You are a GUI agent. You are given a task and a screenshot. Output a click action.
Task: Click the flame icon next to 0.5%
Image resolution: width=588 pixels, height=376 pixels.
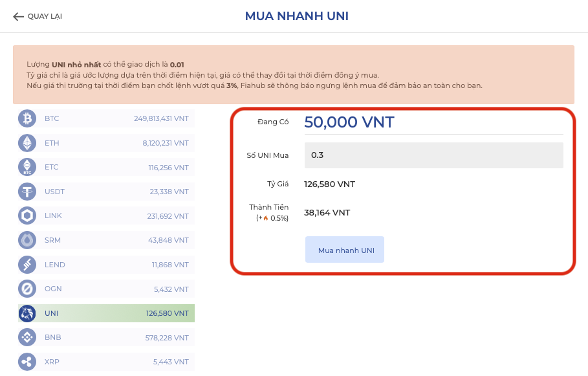coord(265,218)
